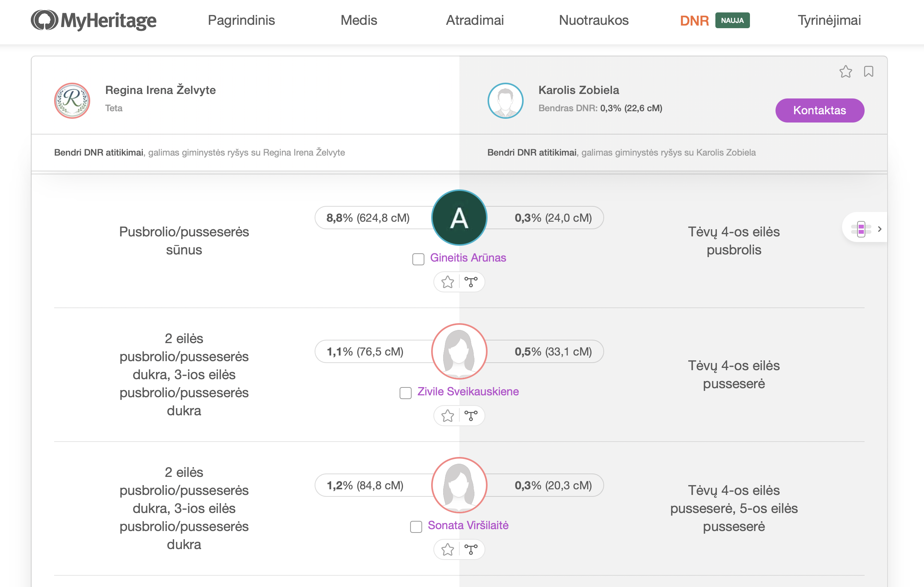Screen dimensions: 924x587
Task: Check the Gineitis Arūnas checkbox
Action: 418,259
